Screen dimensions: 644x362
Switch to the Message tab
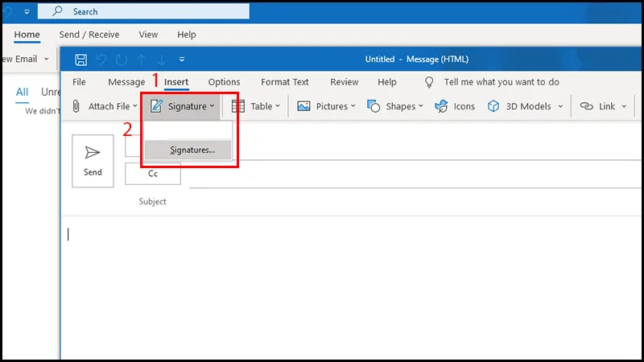coord(126,82)
